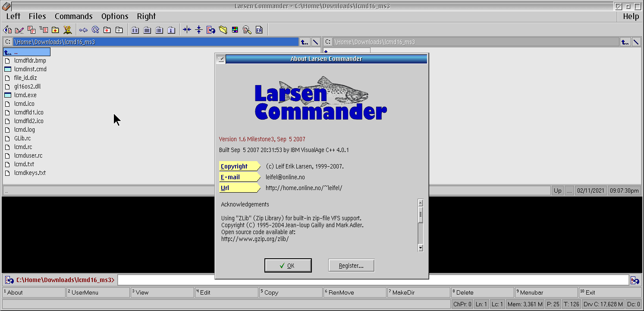Screen dimensions: 644x311
Task: Click the F5 Copy function key button
Action: [291, 292]
